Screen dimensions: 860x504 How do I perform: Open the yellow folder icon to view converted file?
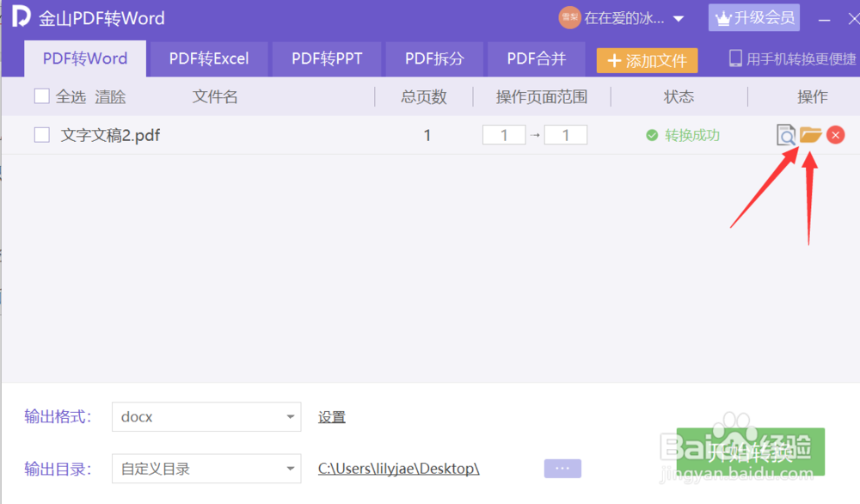(809, 135)
